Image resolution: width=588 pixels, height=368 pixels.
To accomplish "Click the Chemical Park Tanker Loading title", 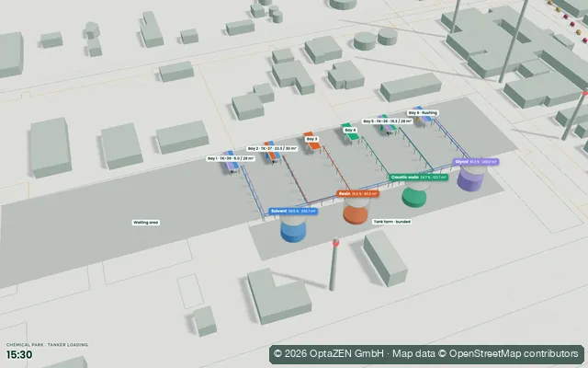I will (47, 344).
